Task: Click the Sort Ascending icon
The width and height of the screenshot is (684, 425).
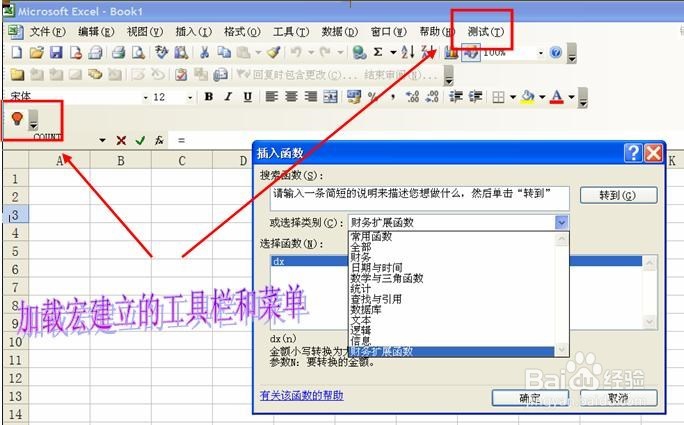Action: (407, 52)
